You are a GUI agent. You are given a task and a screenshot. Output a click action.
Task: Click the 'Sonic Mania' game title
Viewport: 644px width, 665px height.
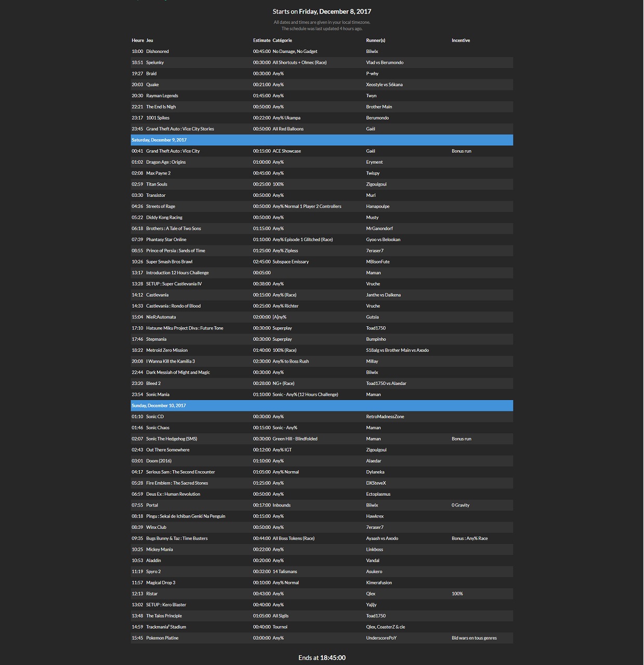(x=158, y=395)
